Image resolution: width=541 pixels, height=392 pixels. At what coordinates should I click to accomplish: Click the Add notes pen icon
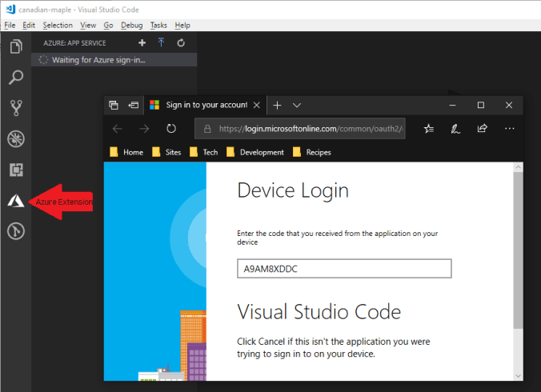coord(455,129)
